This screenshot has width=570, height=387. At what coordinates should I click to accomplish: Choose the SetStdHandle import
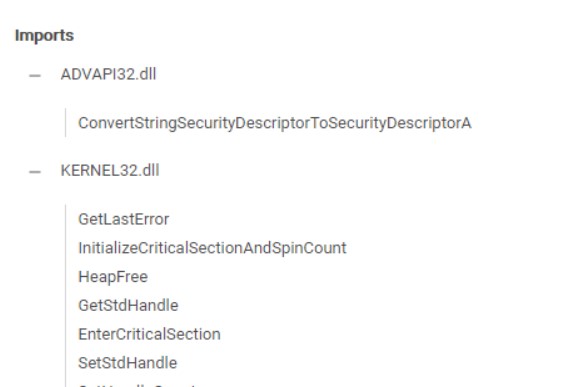(x=128, y=363)
